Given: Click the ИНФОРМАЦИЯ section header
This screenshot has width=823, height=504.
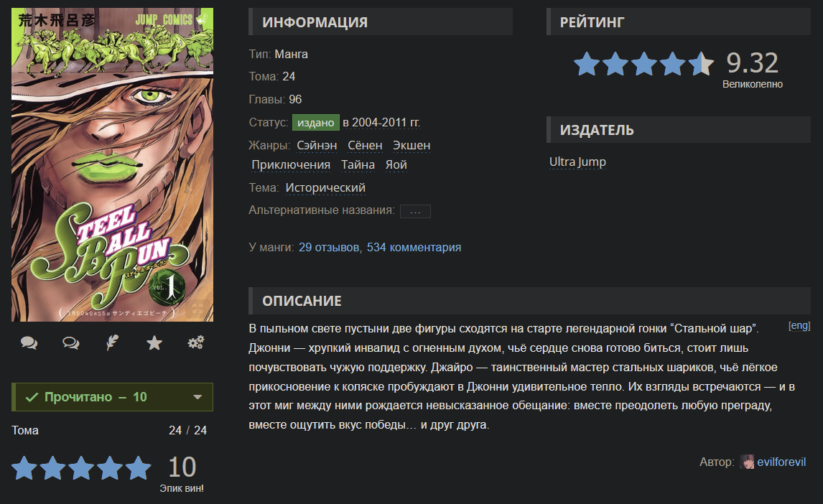Looking at the screenshot, I should [381, 22].
